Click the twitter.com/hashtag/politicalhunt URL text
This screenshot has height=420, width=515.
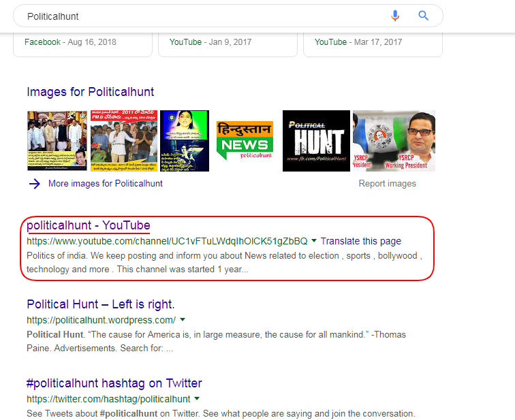coord(108,399)
